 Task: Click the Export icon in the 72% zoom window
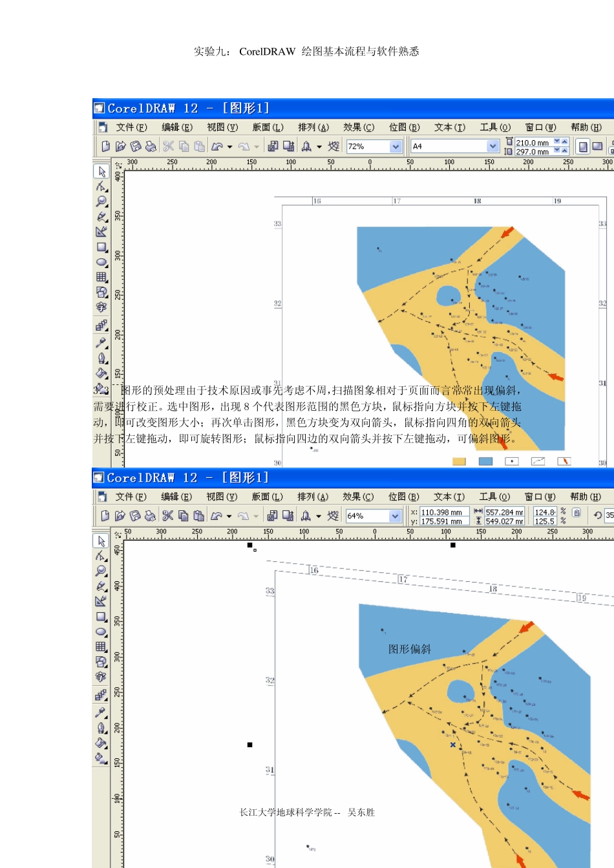coord(288,147)
